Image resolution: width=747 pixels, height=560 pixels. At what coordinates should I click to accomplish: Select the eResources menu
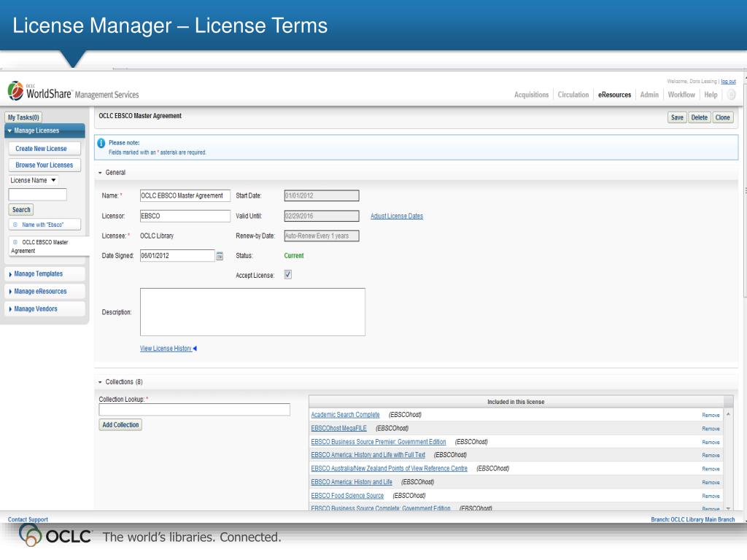click(614, 95)
